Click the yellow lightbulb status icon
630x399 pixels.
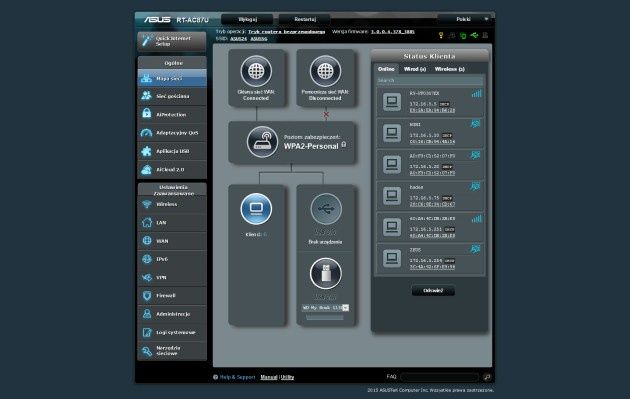tap(441, 35)
